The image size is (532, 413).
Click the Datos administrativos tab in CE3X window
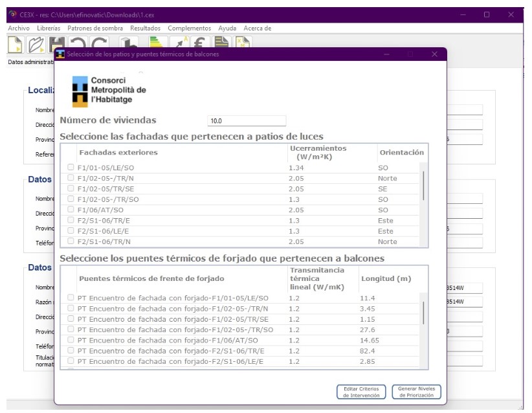click(x=30, y=62)
